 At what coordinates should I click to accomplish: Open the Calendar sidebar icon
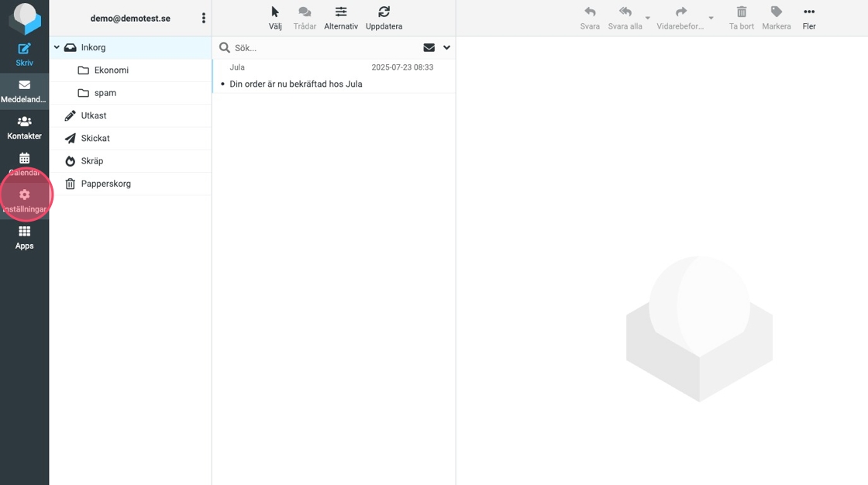[x=24, y=159]
